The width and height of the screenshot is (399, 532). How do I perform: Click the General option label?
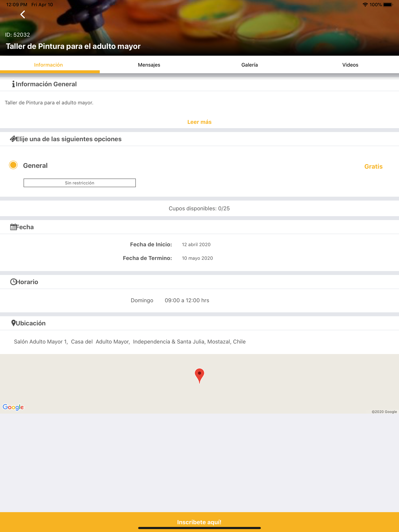(x=35, y=166)
